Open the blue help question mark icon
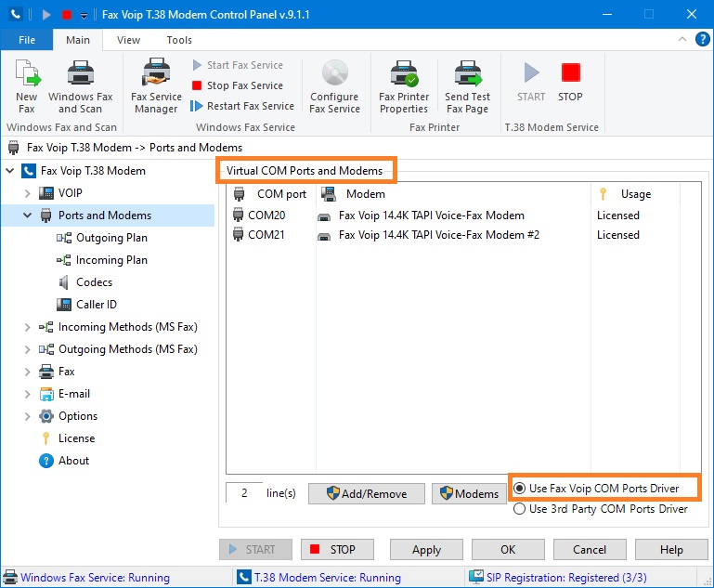This screenshot has height=588, width=714. point(702,40)
